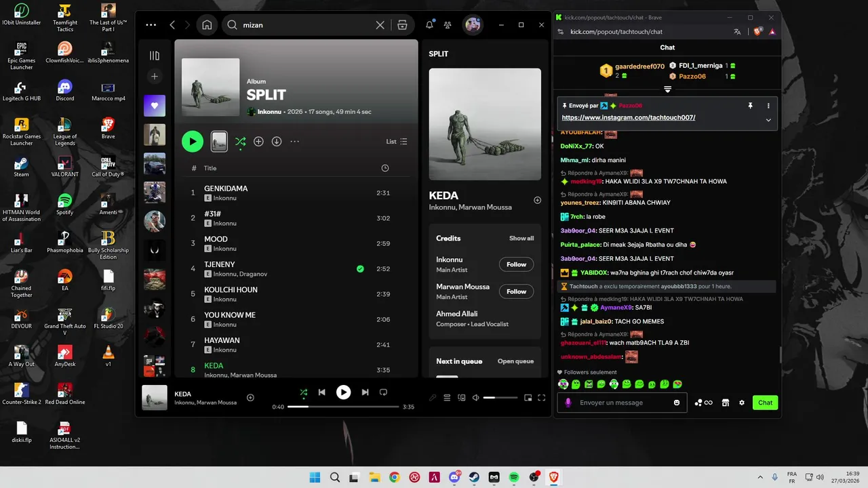This screenshot has height=488, width=868.
Task: Open the Kick shop icon
Action: 726,403
